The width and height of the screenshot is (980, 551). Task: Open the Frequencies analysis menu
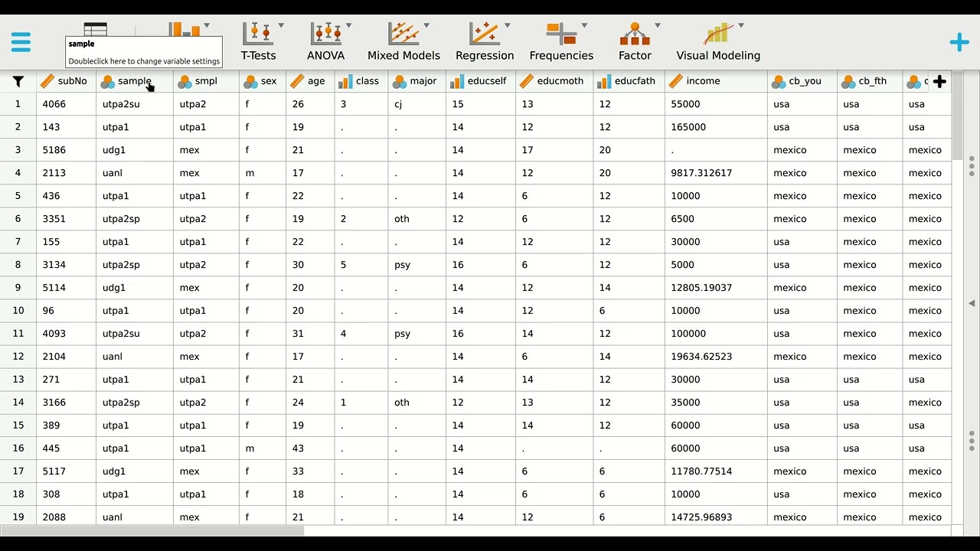(x=561, y=41)
